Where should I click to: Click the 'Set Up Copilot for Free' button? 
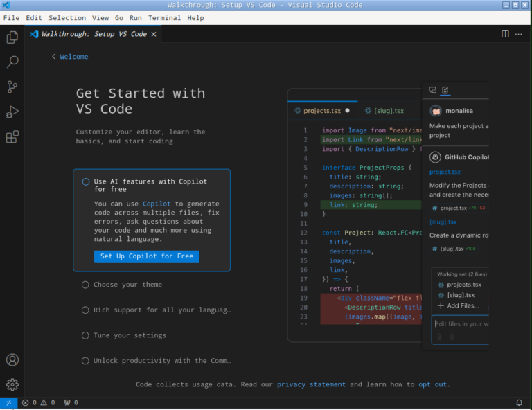(x=146, y=256)
